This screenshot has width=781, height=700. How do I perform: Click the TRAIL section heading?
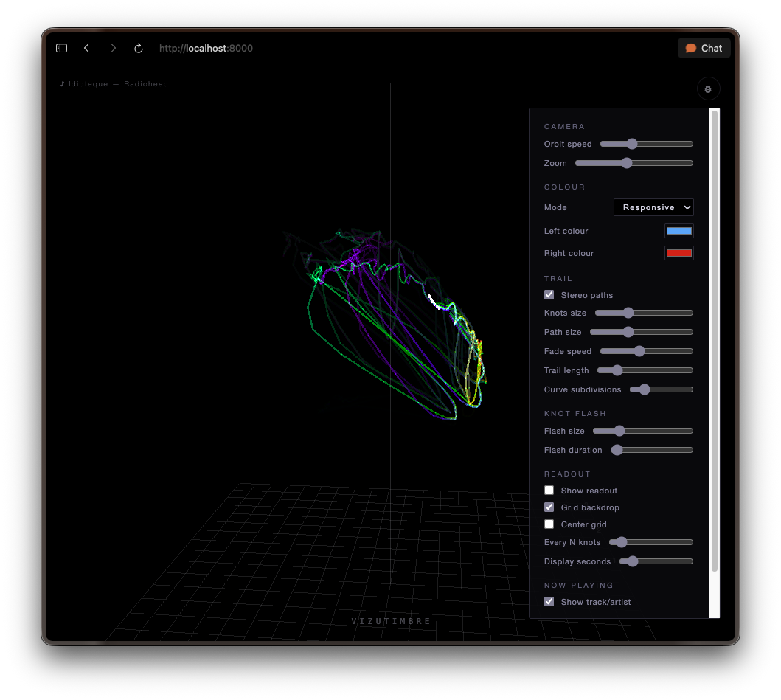click(558, 279)
